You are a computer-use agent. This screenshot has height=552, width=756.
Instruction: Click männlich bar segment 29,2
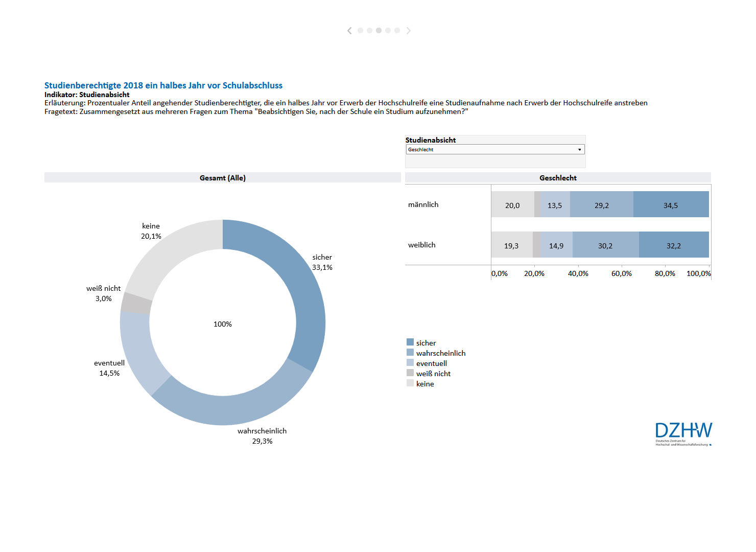602,204
